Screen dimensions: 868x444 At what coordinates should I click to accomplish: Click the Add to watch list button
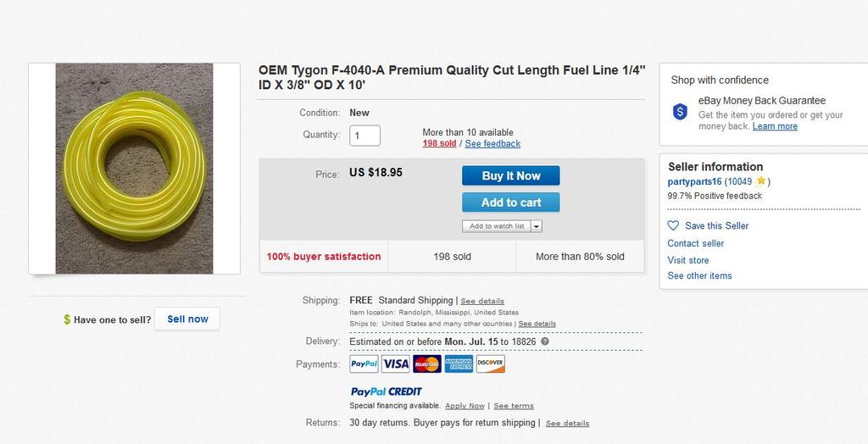tap(497, 226)
